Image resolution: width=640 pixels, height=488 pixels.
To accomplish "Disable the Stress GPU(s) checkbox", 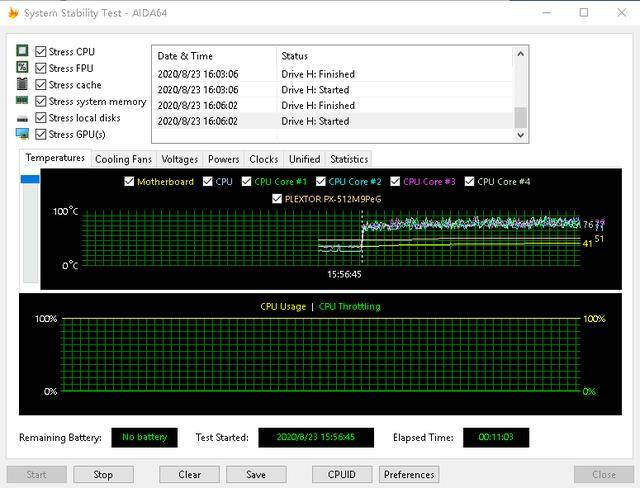I will pyautogui.click(x=41, y=134).
